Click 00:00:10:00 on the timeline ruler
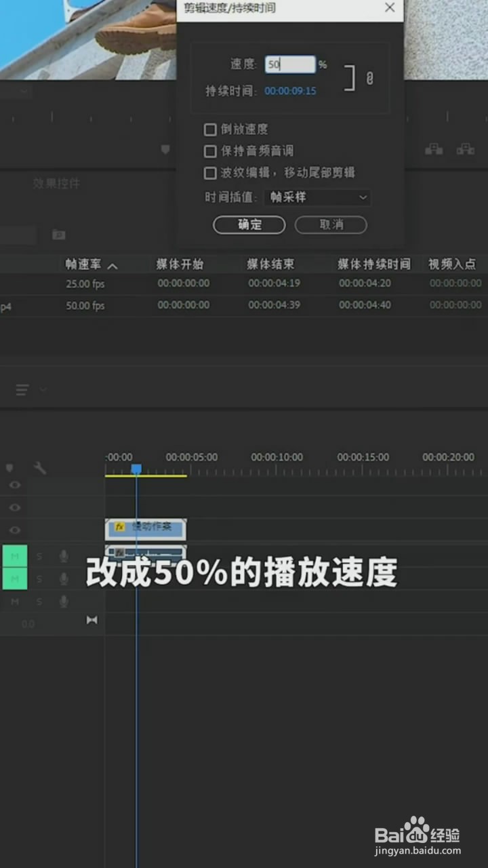488x868 pixels. (277, 457)
